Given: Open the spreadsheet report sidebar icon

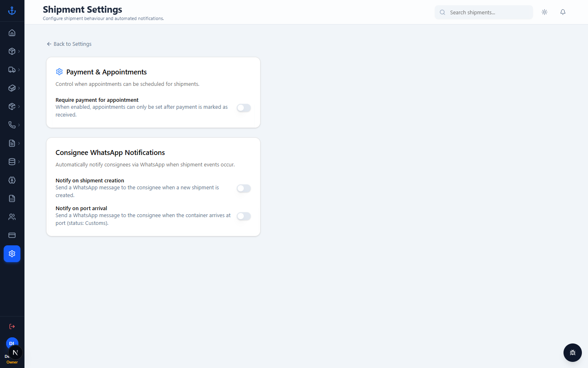Looking at the screenshot, I should [12, 198].
